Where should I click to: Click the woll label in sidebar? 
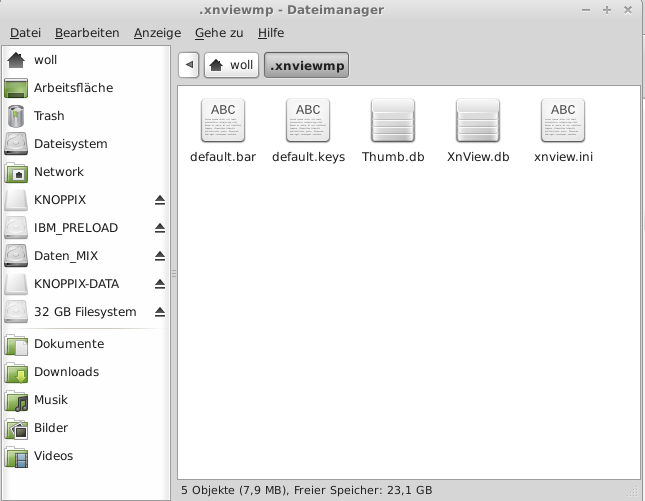pyautogui.click(x=45, y=60)
